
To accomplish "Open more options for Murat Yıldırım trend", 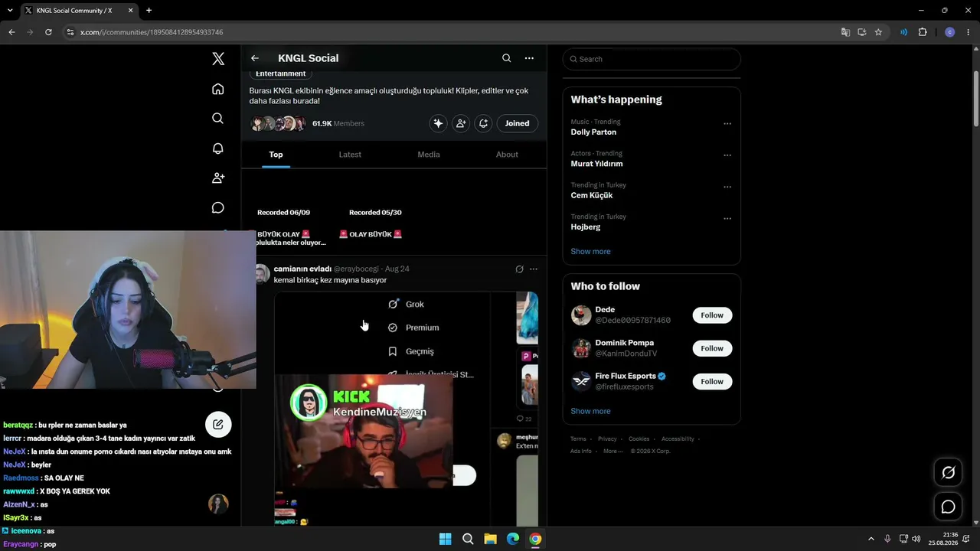I will click(727, 155).
